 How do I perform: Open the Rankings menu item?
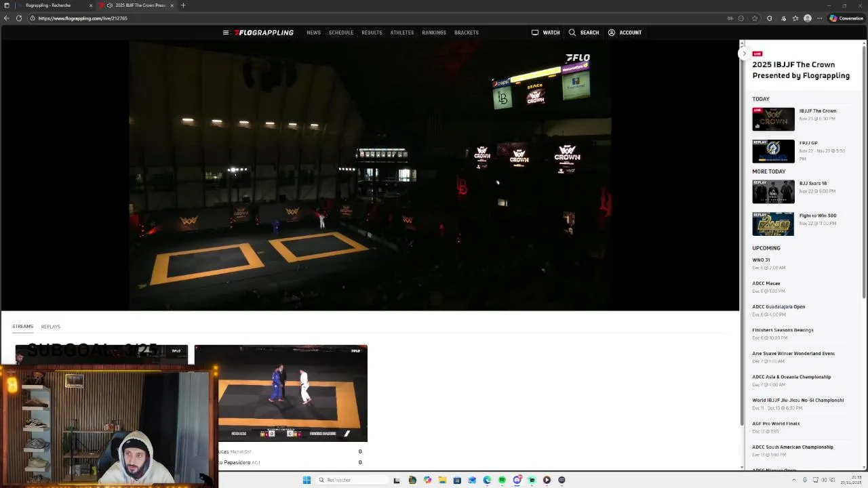(434, 33)
